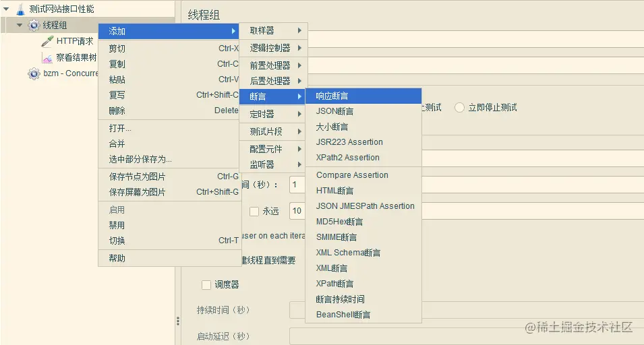Add a JSR223 Assertion
The height and width of the screenshot is (345, 644).
pyautogui.click(x=363, y=142)
